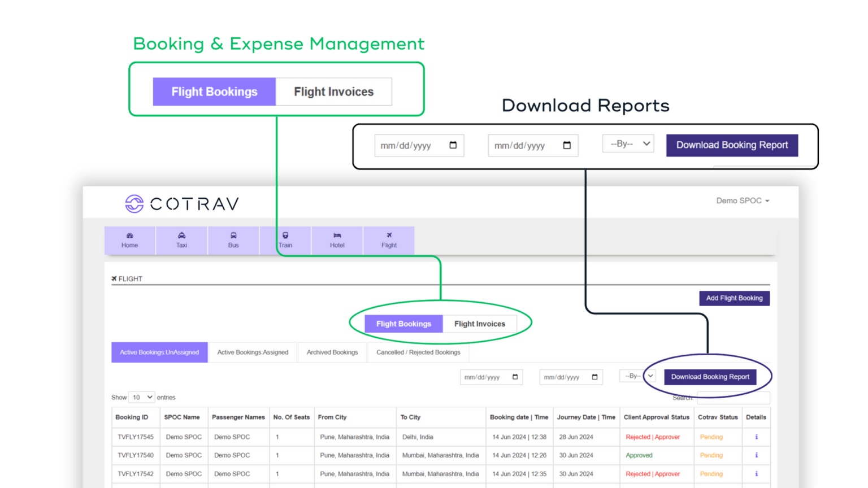Open the Demo SPOC user menu
Screen dimensions: 868x488
[x=743, y=201]
